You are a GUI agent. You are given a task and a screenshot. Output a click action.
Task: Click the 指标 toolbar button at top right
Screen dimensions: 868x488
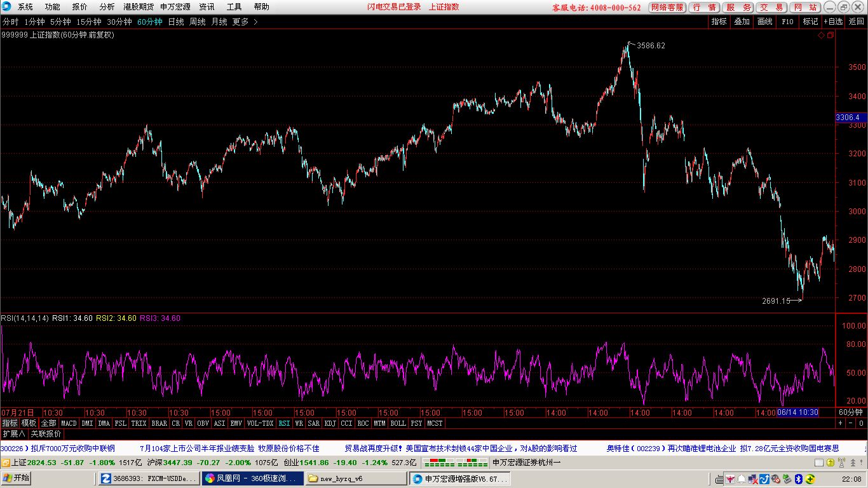(719, 22)
